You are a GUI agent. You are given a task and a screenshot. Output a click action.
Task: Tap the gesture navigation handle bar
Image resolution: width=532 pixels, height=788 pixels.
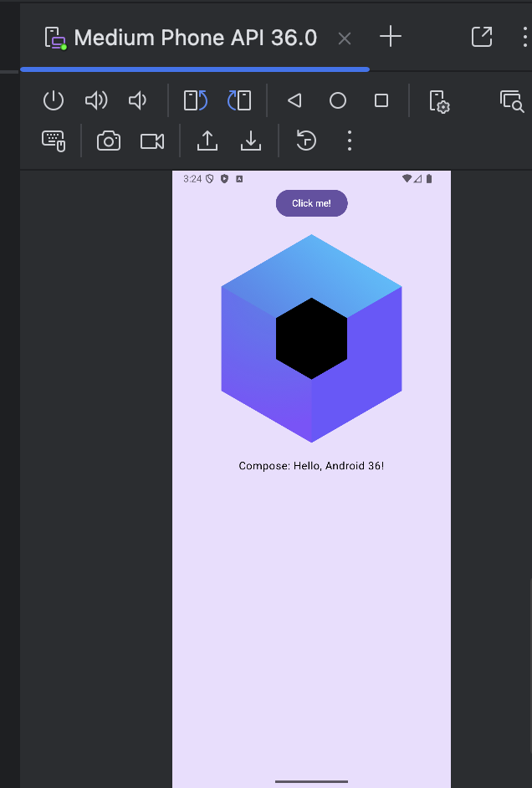[311, 781]
